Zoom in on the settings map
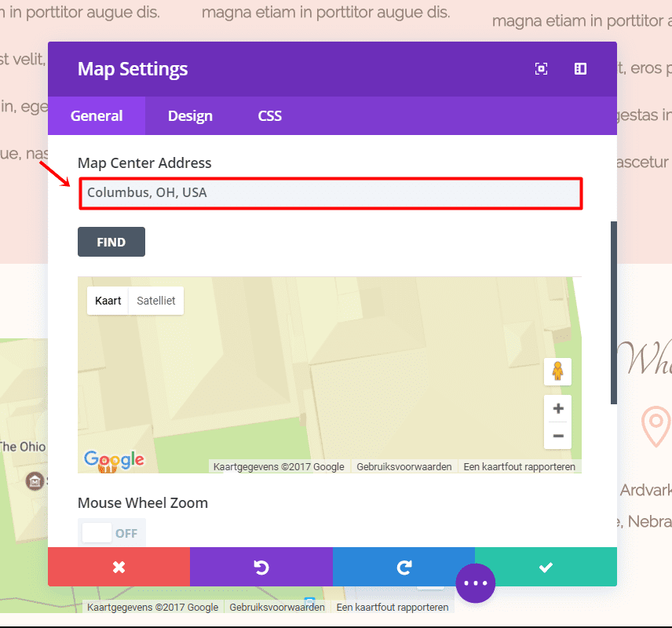This screenshot has width=672, height=628. pyautogui.click(x=557, y=408)
